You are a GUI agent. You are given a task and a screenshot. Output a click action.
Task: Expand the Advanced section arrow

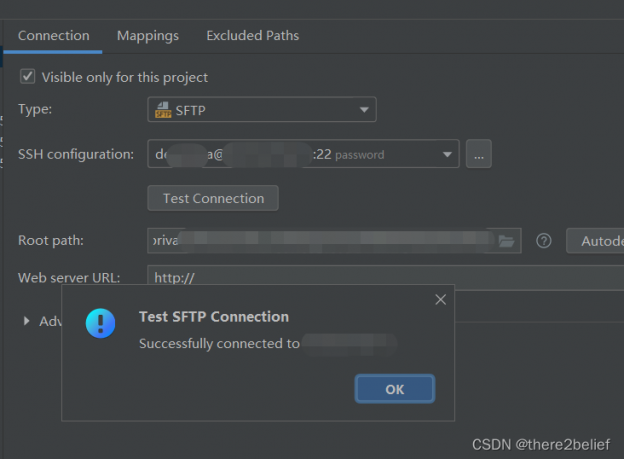26,321
